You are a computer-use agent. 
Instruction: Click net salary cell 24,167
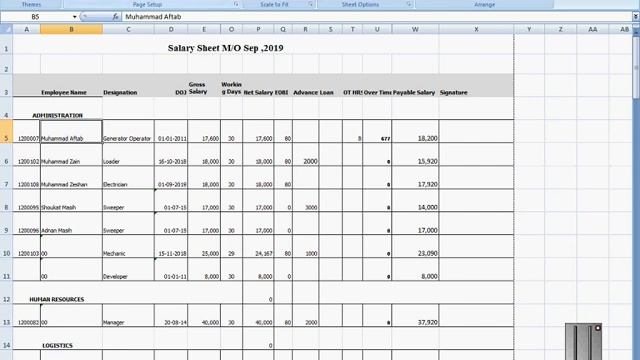pyautogui.click(x=258, y=247)
